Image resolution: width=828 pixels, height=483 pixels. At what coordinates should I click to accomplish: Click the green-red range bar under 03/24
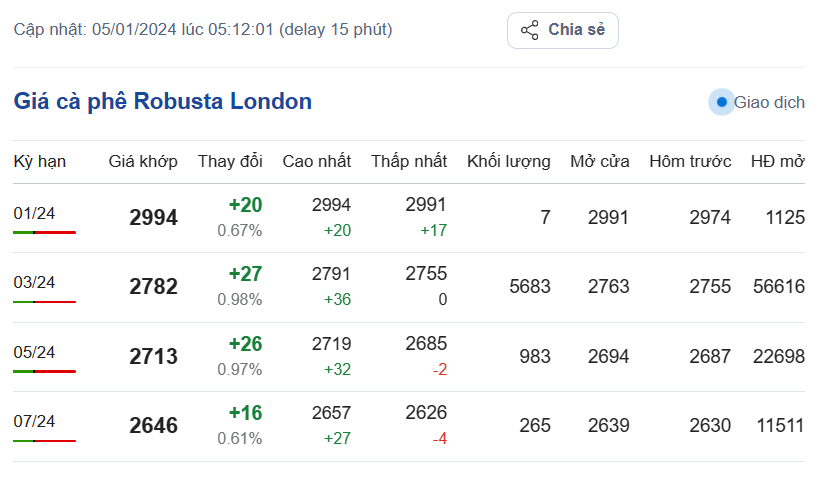(x=44, y=302)
